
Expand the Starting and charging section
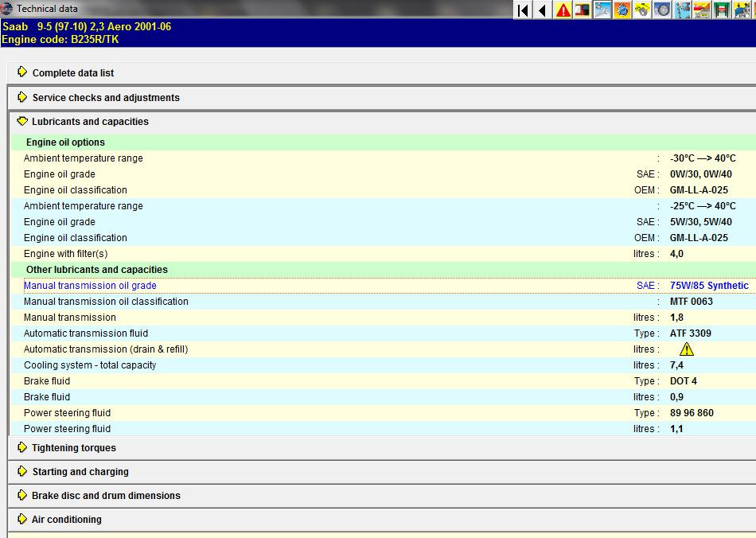pyautogui.click(x=22, y=471)
